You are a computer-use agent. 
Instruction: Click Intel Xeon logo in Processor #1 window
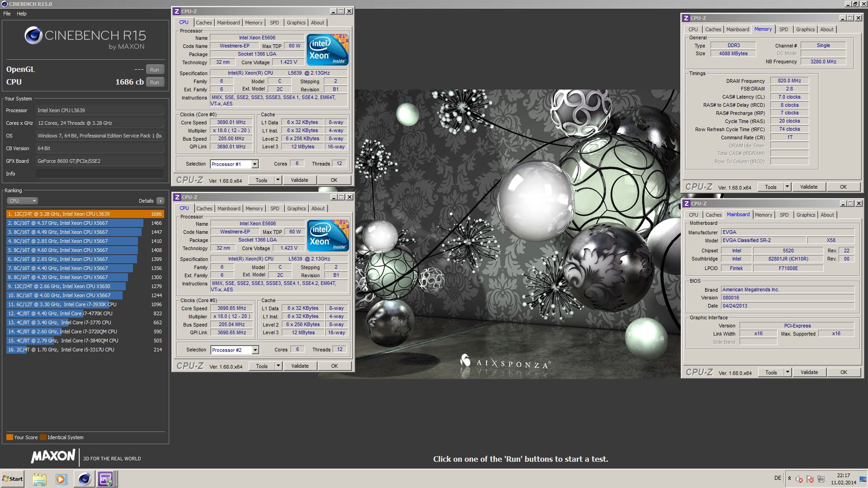tap(327, 50)
